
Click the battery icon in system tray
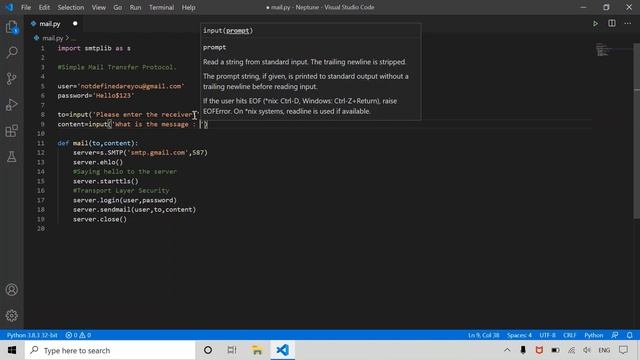point(555,350)
